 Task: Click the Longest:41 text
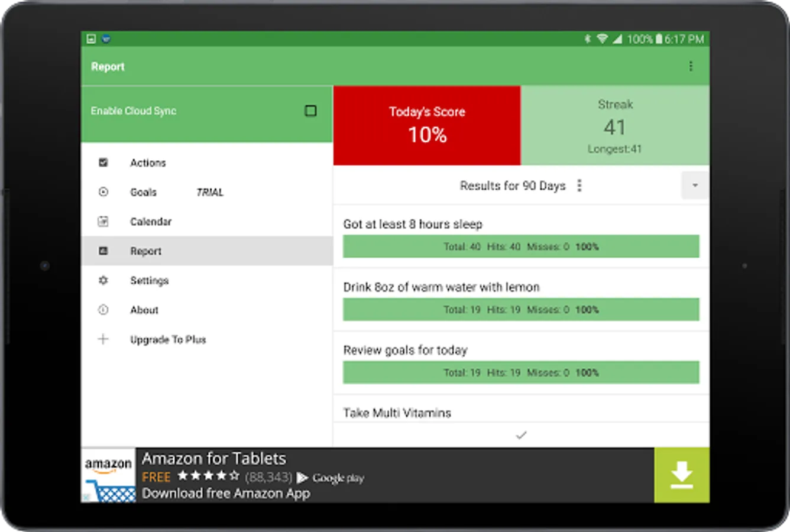tap(614, 149)
